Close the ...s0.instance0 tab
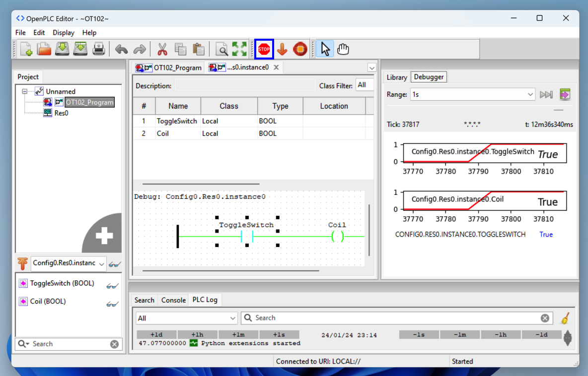588x376 pixels. [276, 67]
